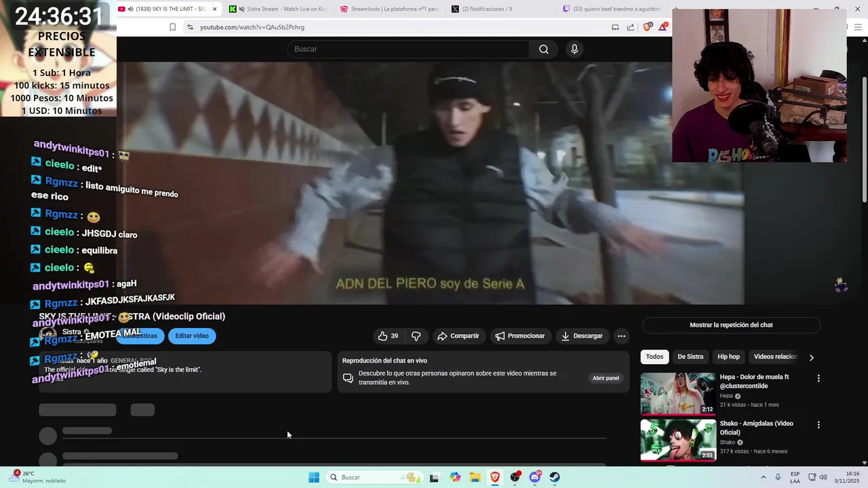Open Task View in the taskbar
Viewport: 868px width, 488px height.
434,477
